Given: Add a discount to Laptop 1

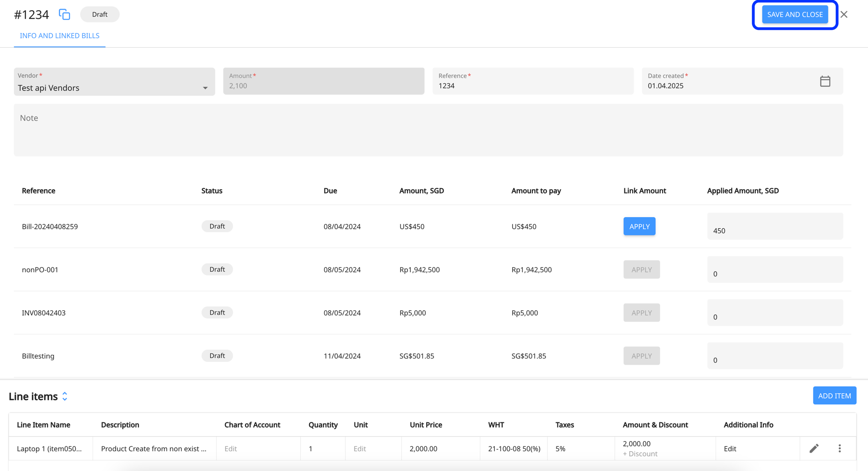Looking at the screenshot, I should [x=640, y=454].
